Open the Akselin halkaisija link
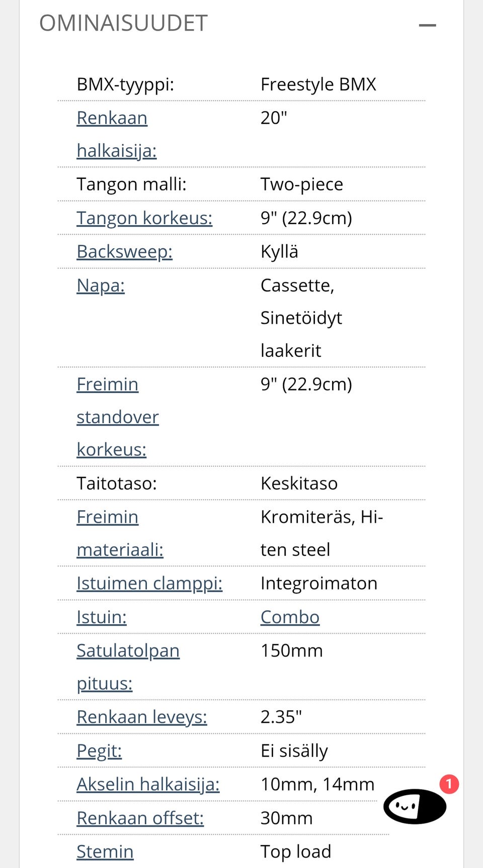This screenshot has width=483, height=868. pos(148,785)
